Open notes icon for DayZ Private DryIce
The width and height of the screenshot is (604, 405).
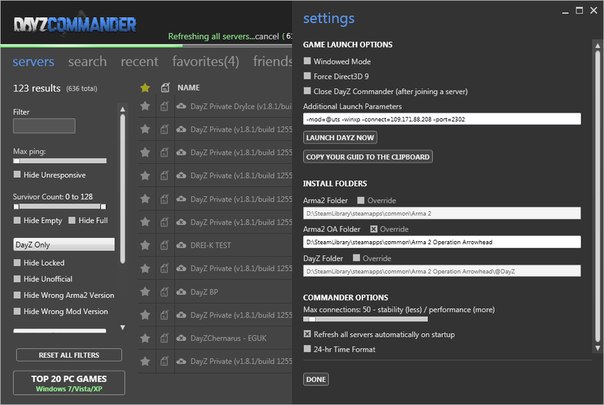point(164,106)
